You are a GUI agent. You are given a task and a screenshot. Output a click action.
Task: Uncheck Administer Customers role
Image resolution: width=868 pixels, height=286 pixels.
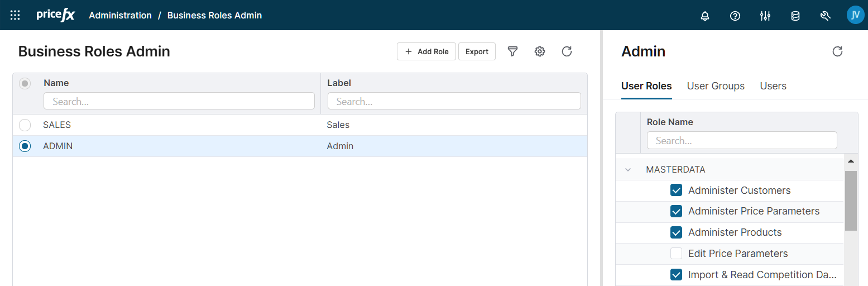click(676, 190)
